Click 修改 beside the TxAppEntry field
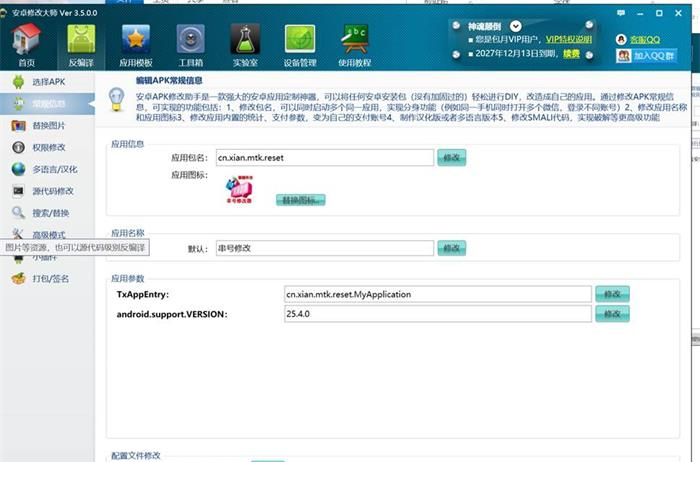Screen dimensions: 700x480 [612, 294]
